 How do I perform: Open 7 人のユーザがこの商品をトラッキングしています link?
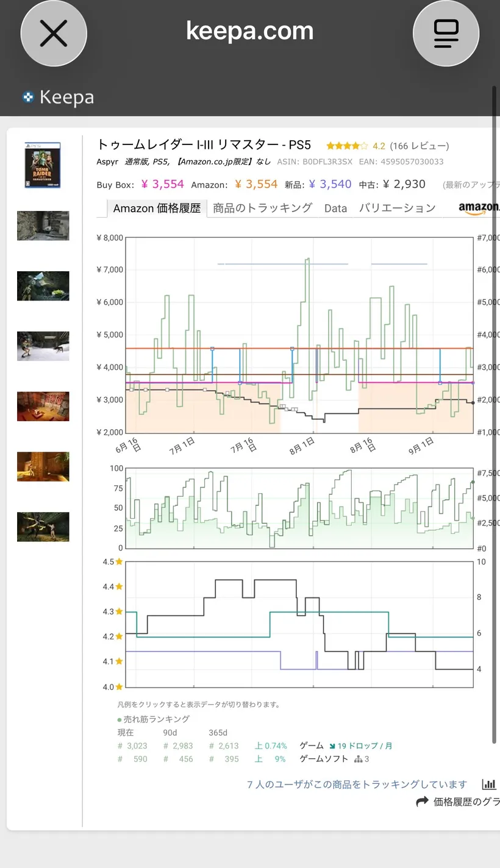357,784
